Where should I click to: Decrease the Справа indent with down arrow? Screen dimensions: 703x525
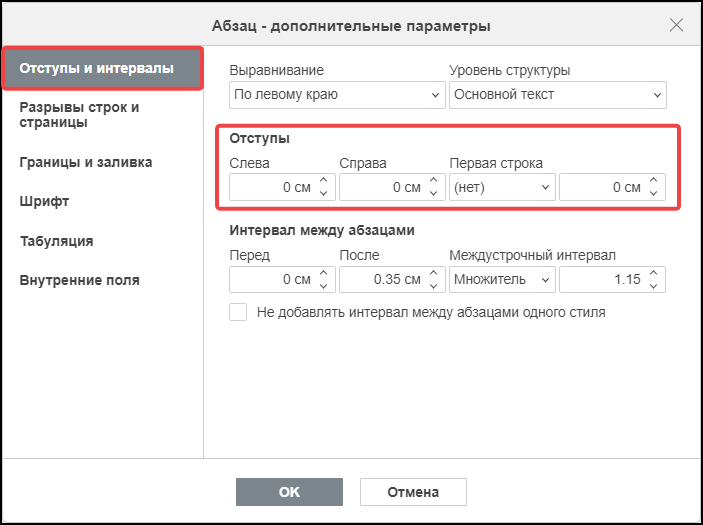point(434,193)
